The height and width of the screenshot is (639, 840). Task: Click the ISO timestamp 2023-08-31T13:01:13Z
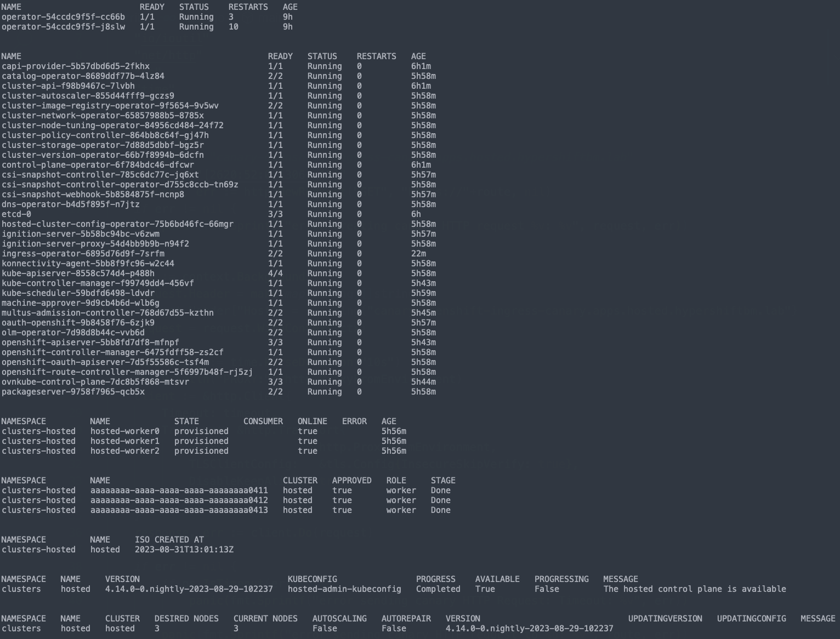tap(184, 550)
